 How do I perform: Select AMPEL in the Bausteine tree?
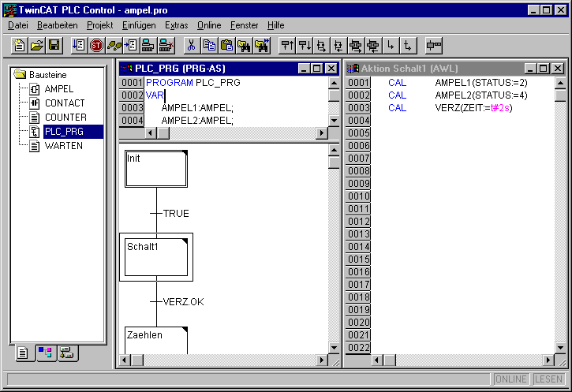tap(58, 89)
